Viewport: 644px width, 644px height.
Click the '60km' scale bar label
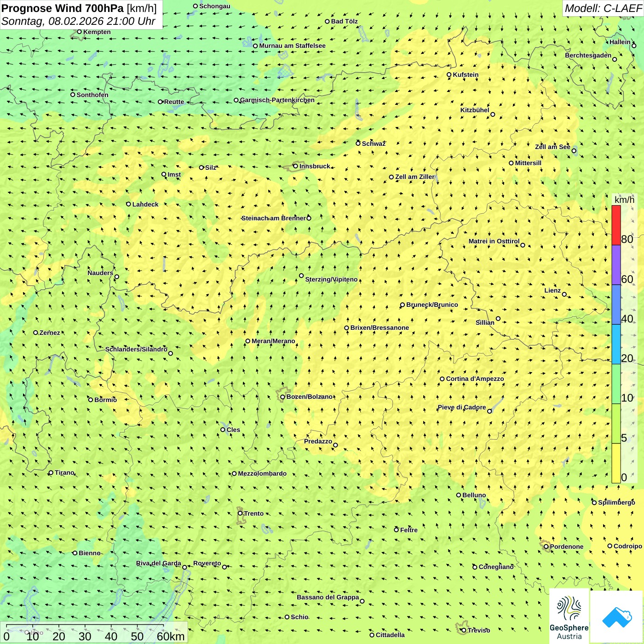point(171,636)
